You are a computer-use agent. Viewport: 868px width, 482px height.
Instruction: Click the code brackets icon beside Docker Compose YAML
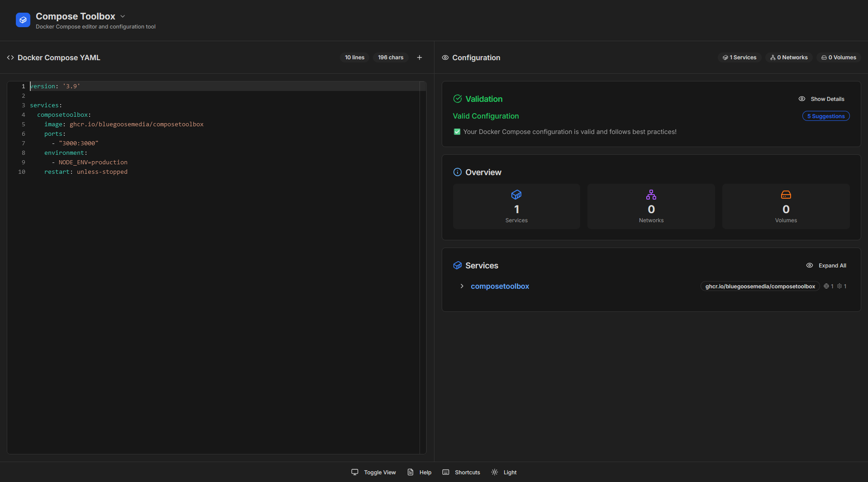(x=10, y=57)
